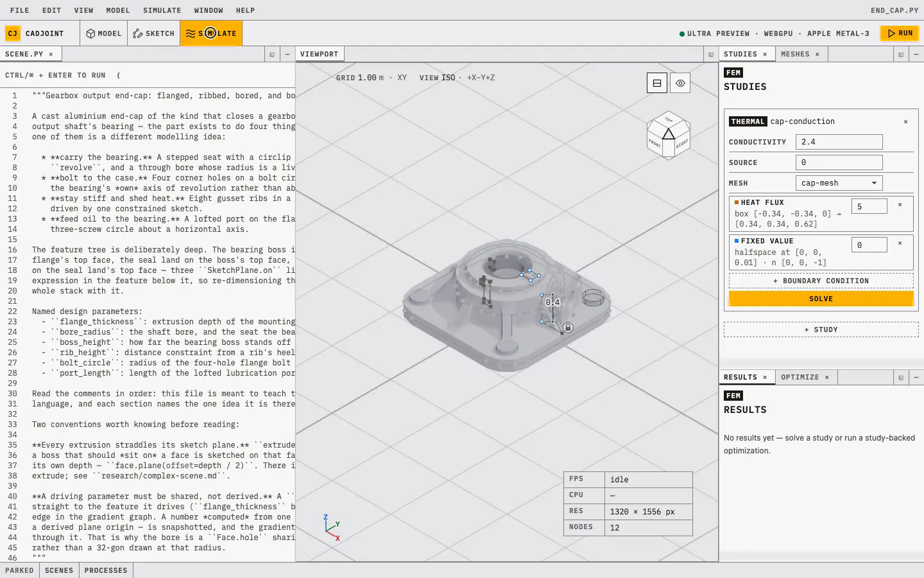Collapse the scene.py editor panel

287,55
